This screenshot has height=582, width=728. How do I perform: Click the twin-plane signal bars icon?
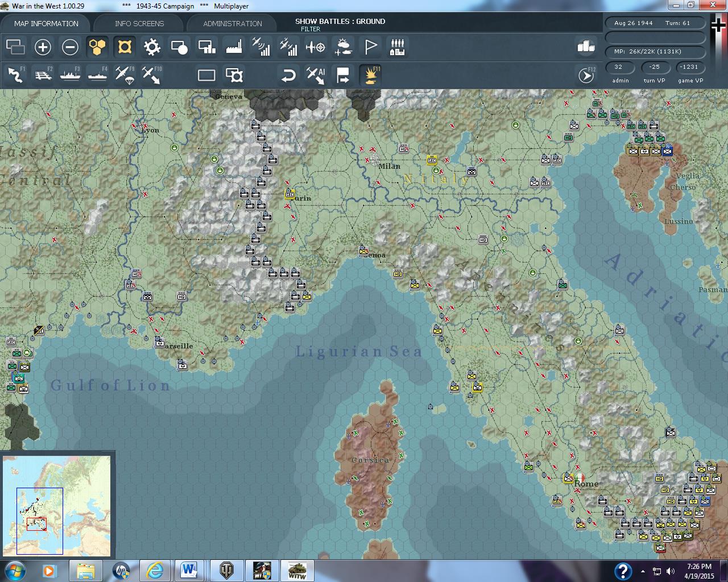tap(288, 47)
